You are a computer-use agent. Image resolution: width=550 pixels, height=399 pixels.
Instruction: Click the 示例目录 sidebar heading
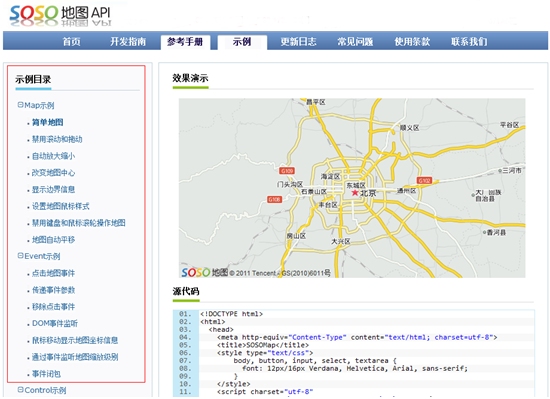[33, 79]
